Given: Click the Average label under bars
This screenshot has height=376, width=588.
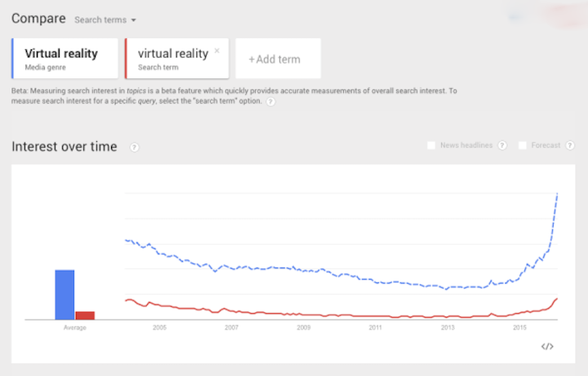Looking at the screenshot, I should [74, 328].
